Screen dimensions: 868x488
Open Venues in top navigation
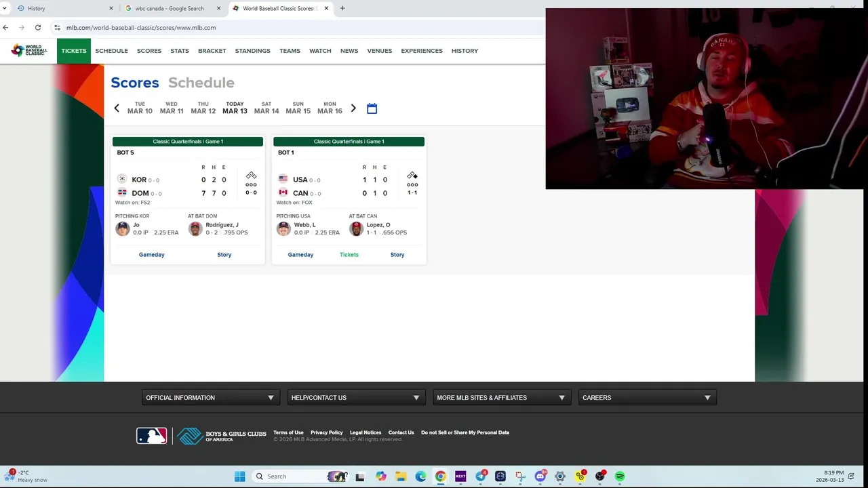click(379, 51)
